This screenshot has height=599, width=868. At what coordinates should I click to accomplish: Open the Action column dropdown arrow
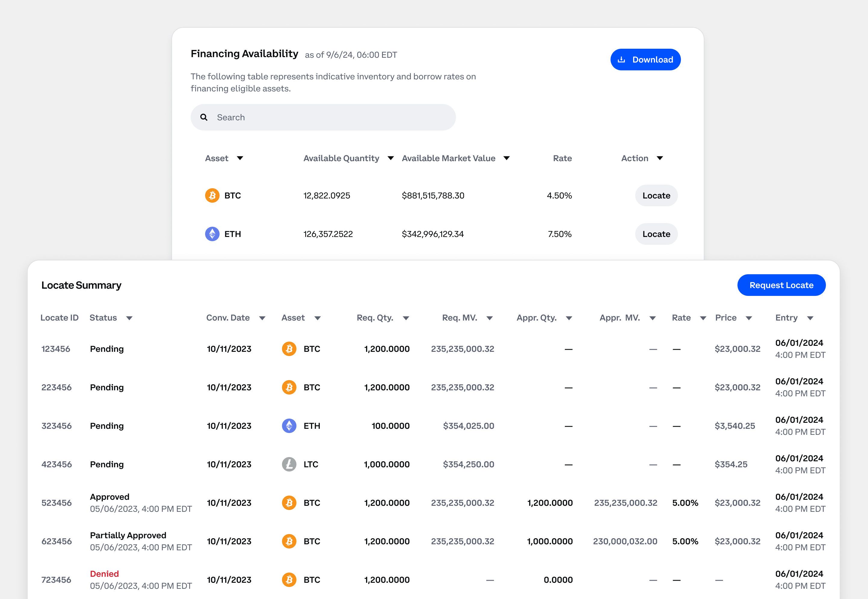pos(660,158)
